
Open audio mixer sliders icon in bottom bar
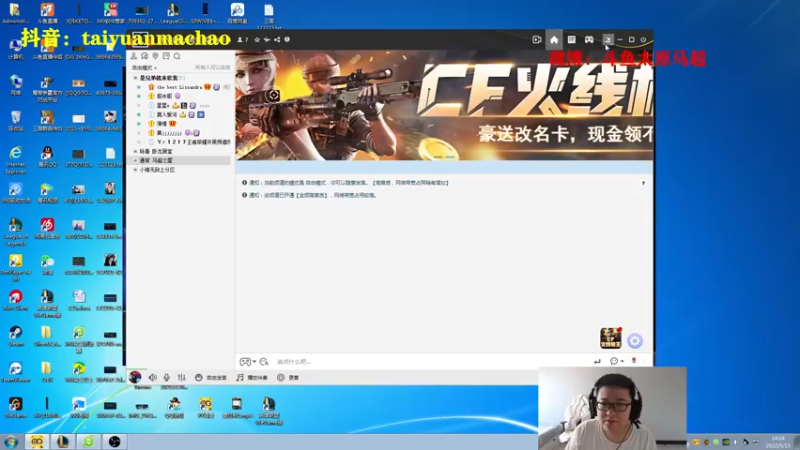(x=182, y=378)
